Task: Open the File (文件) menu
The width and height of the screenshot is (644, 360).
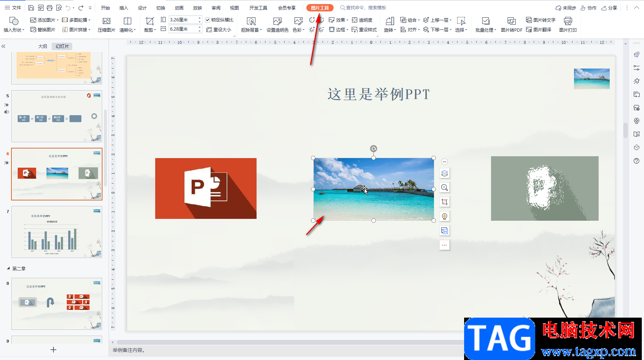Action: [x=13, y=8]
